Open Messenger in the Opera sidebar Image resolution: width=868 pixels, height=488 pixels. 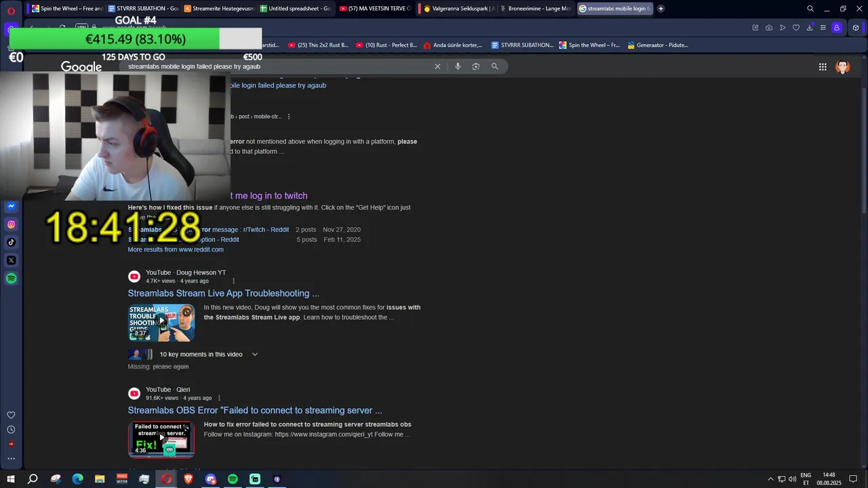[11, 206]
